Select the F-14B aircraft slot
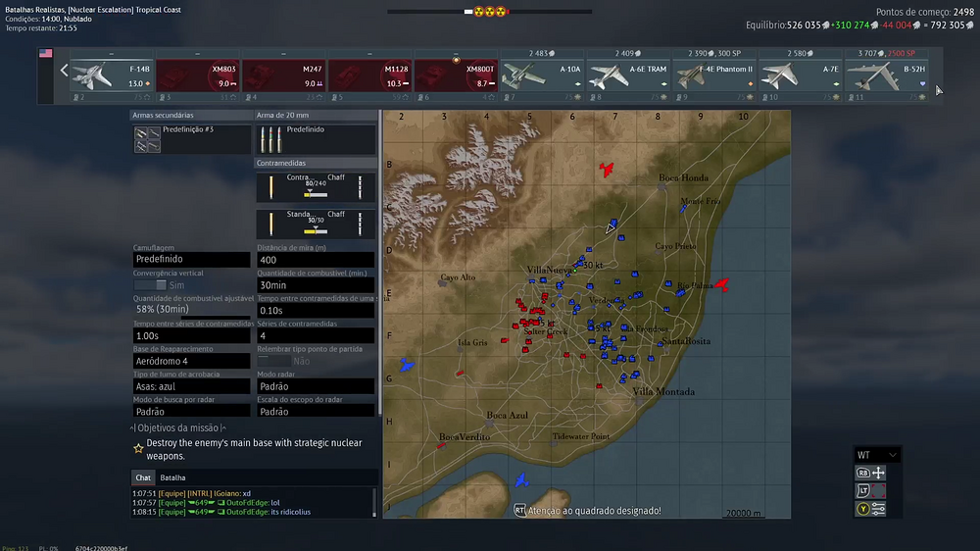 coord(111,75)
